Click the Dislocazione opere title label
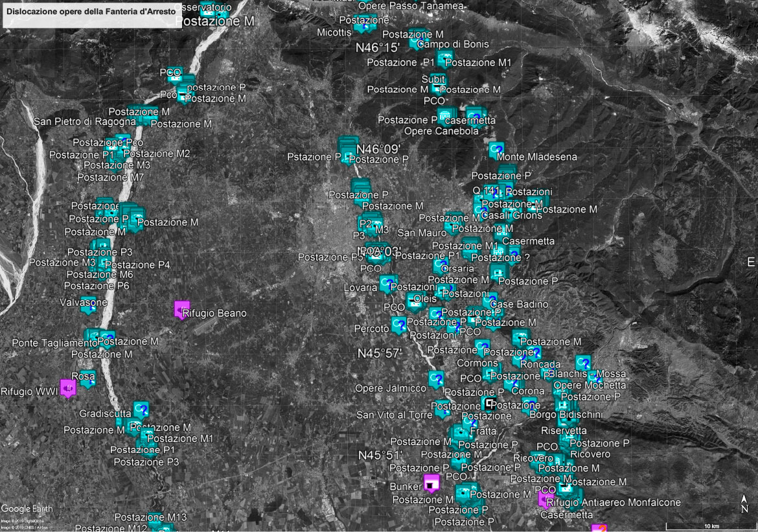 pyautogui.click(x=90, y=11)
